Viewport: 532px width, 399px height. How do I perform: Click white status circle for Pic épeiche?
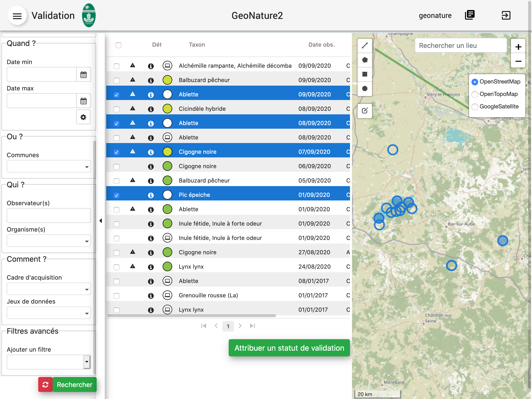tap(167, 195)
